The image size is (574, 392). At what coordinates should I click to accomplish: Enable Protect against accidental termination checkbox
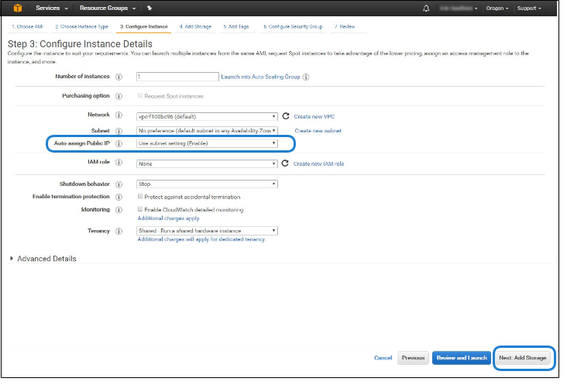(x=140, y=197)
